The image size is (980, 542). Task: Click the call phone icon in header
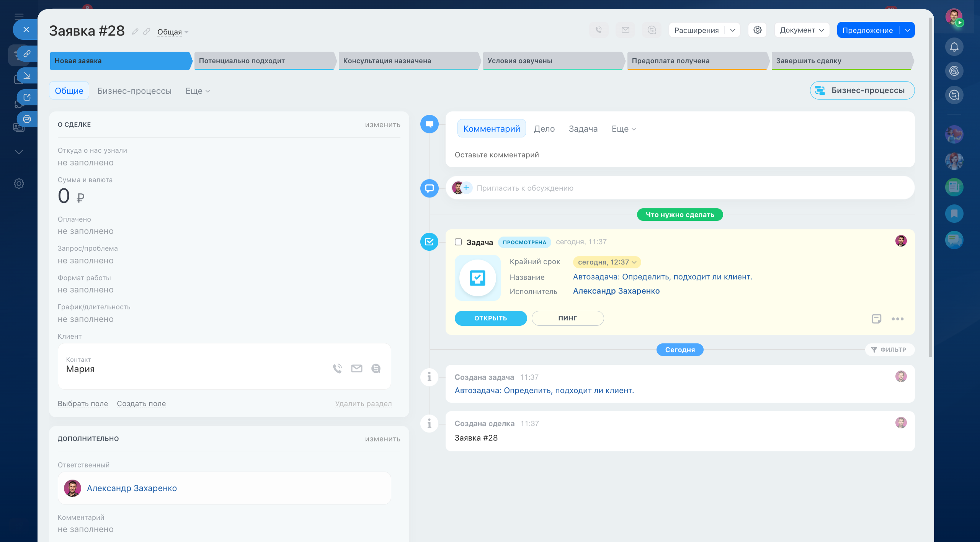[x=599, y=30]
